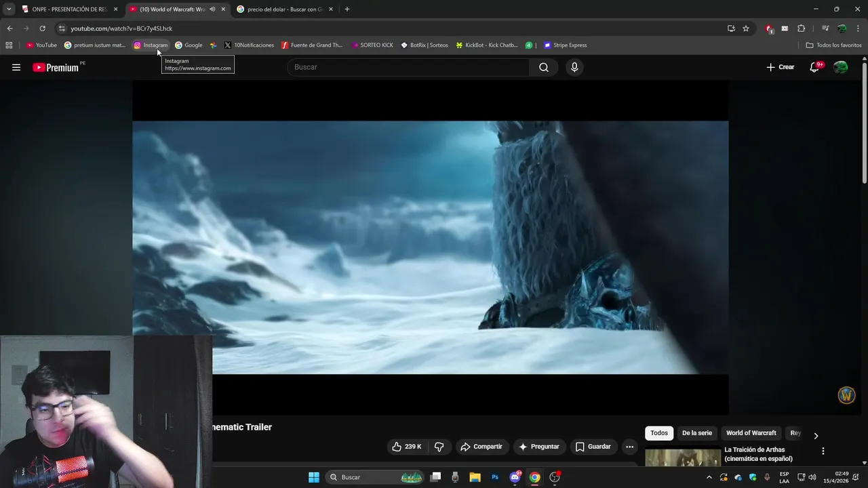
Task: Open the ESP LAA language indicator
Action: pos(785,477)
